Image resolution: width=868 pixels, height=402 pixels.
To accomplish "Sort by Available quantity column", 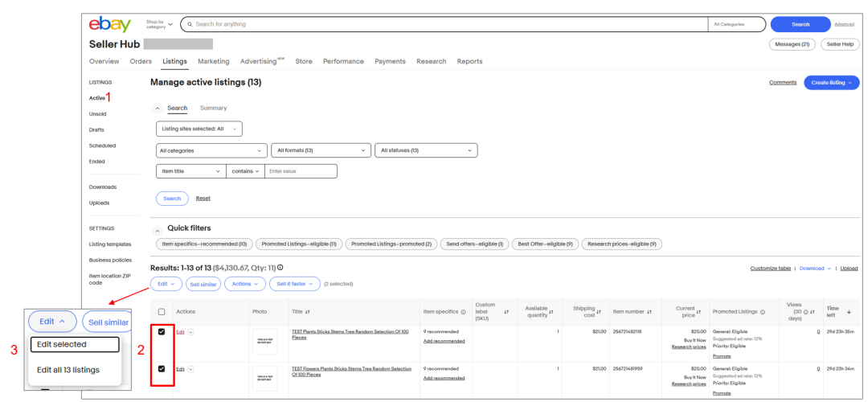I will point(551,312).
